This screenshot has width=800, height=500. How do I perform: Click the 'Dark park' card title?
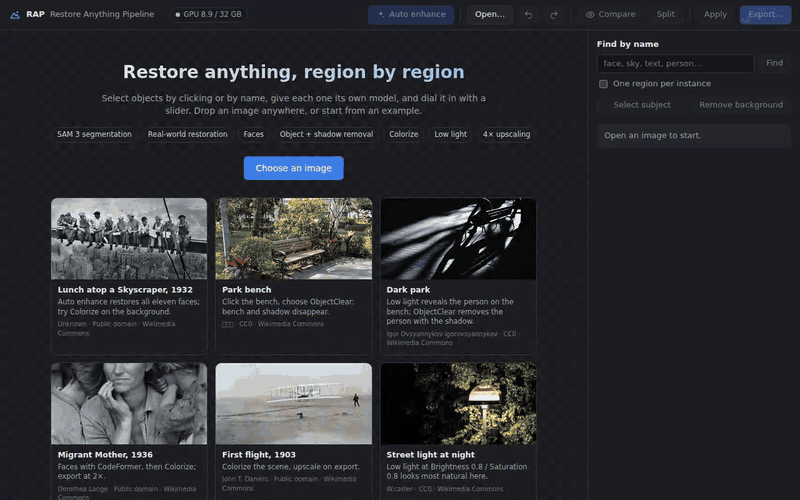pos(408,290)
